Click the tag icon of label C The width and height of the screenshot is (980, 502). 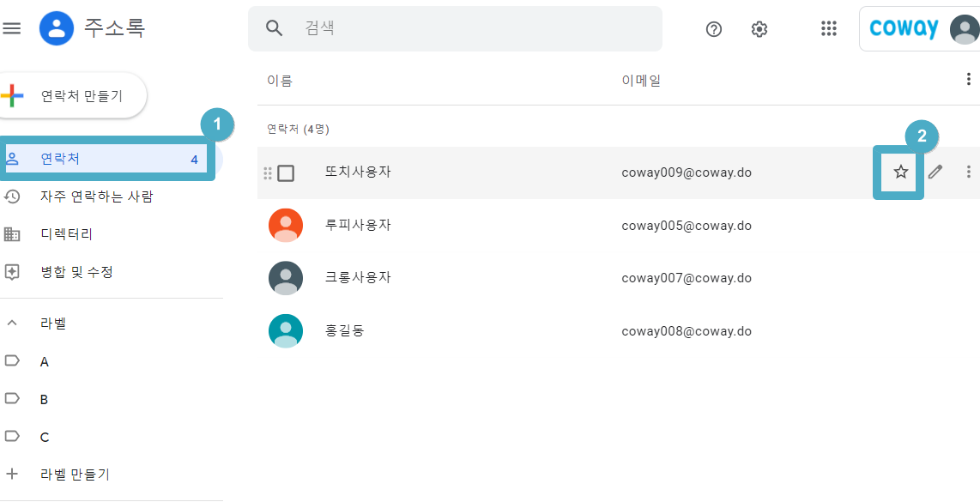tap(12, 436)
